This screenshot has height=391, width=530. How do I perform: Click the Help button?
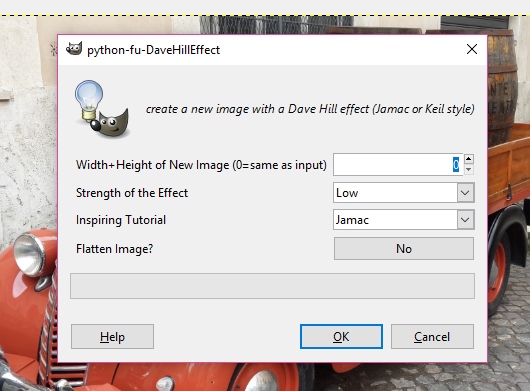point(113,337)
